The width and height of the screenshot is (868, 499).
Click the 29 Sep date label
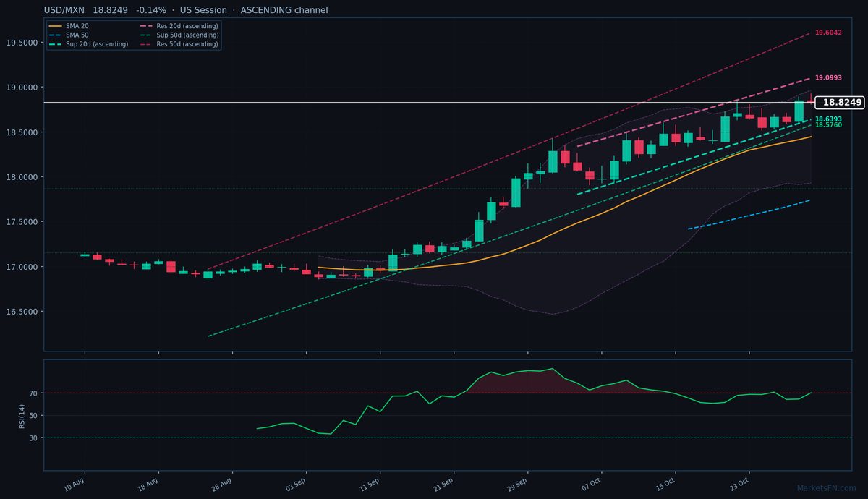[x=516, y=484]
